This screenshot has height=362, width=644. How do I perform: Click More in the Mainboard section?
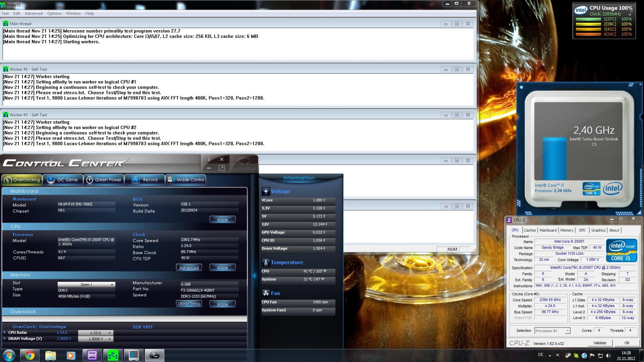(222, 220)
